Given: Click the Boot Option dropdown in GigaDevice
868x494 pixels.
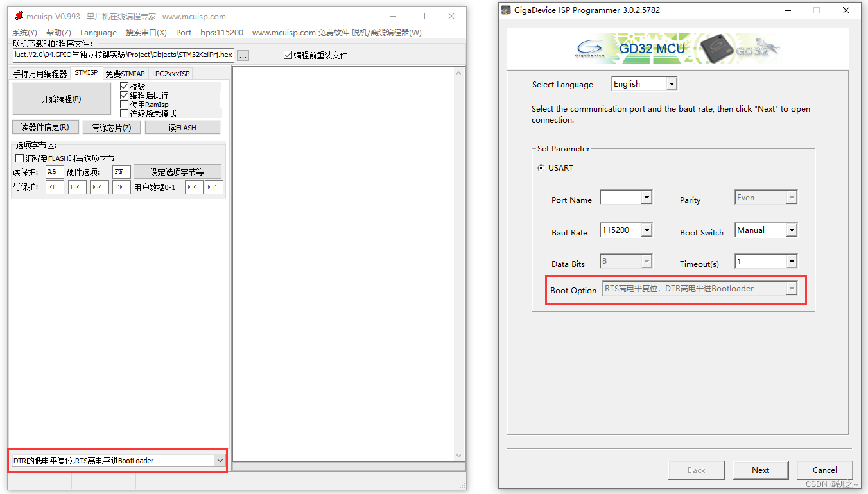Looking at the screenshot, I should click(x=700, y=289).
